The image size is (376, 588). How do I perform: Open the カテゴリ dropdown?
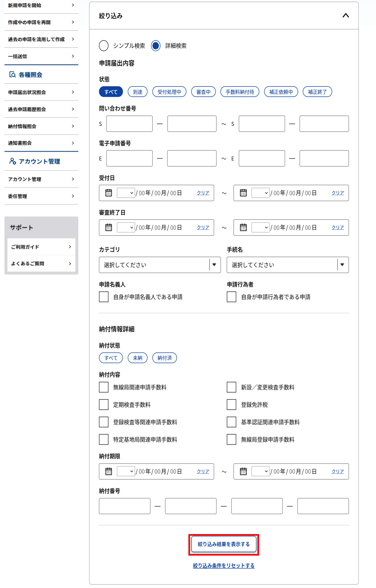[160, 265]
